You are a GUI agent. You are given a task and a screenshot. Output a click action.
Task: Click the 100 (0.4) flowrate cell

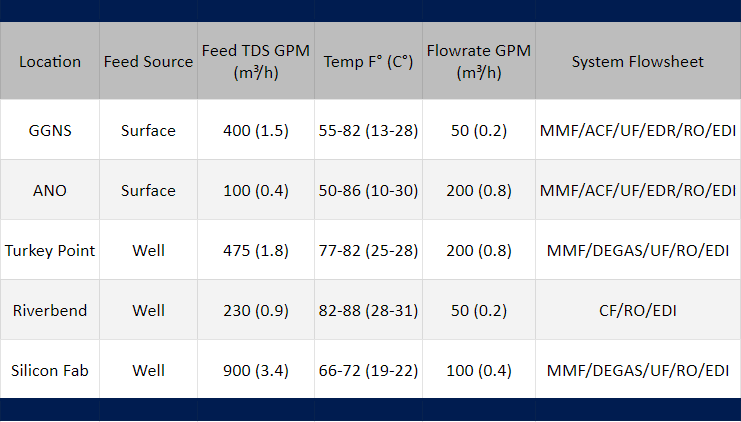click(479, 370)
